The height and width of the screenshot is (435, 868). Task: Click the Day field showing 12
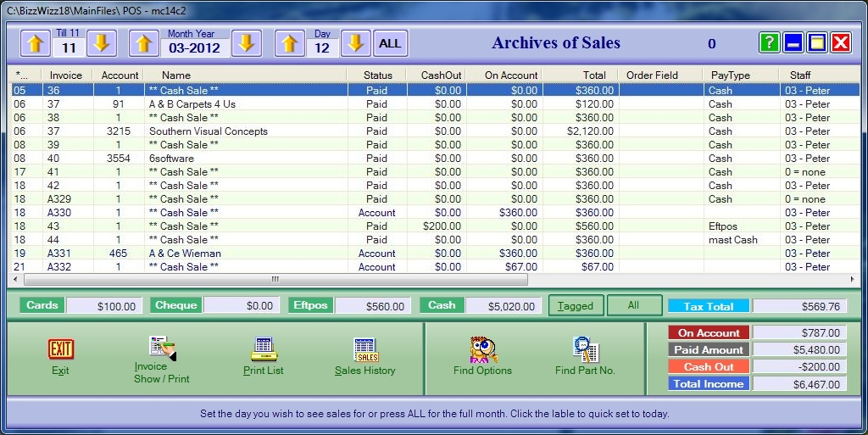[322, 47]
